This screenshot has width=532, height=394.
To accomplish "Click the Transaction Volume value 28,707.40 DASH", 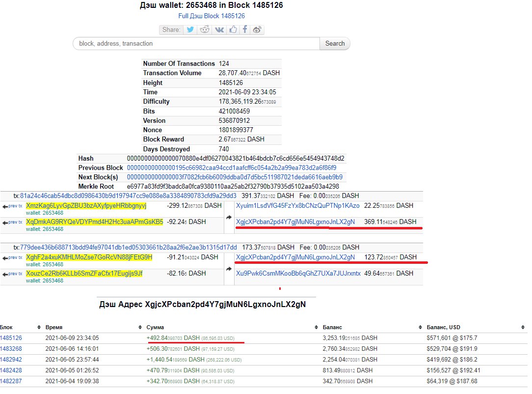I will click(x=249, y=73).
